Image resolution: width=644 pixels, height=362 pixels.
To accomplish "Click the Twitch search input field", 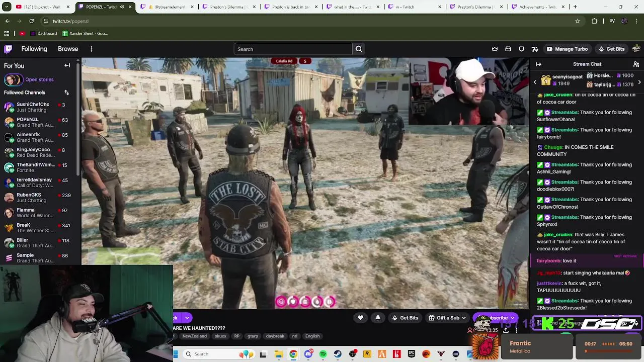I will click(x=293, y=49).
